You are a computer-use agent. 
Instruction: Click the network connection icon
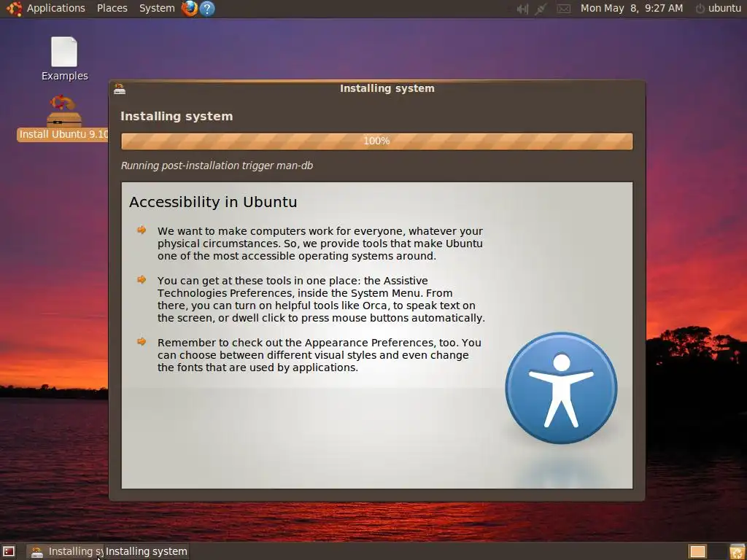point(541,9)
